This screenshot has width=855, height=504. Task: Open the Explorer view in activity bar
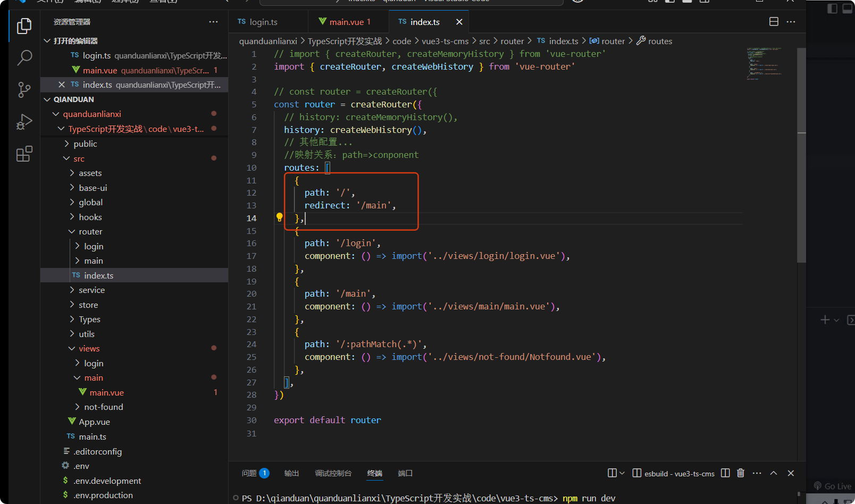[24, 26]
